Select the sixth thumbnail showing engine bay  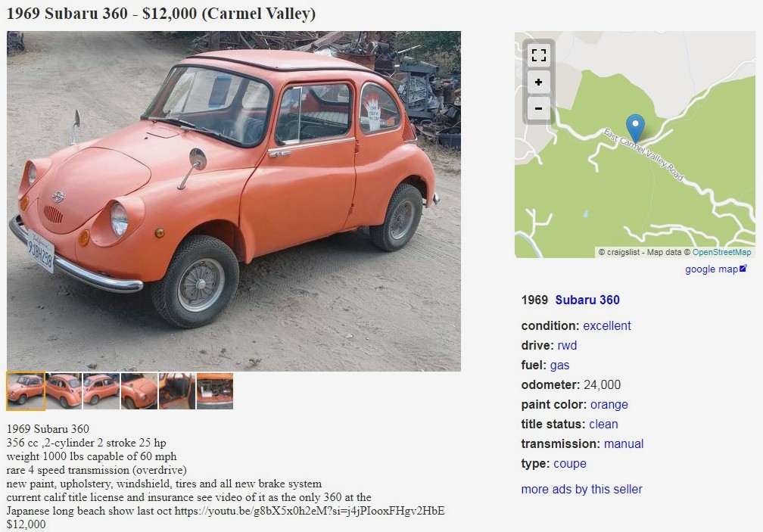(x=215, y=391)
